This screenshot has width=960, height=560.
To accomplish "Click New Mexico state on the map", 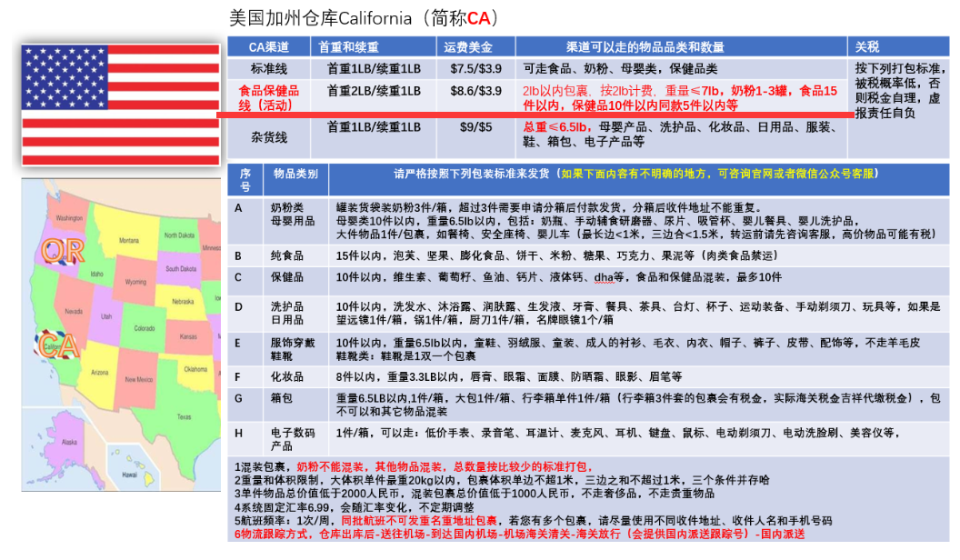I will (x=138, y=379).
